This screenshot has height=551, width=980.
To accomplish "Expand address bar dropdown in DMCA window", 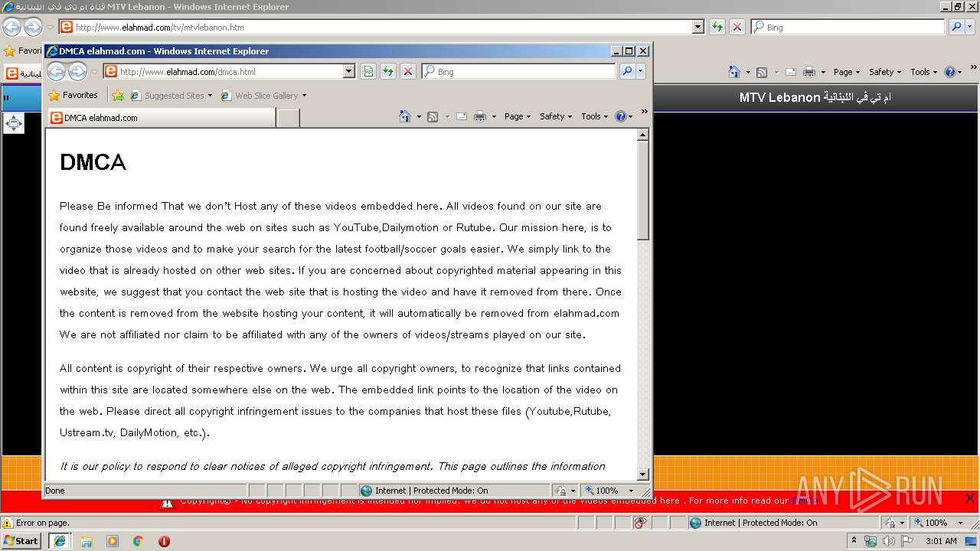I will click(349, 71).
